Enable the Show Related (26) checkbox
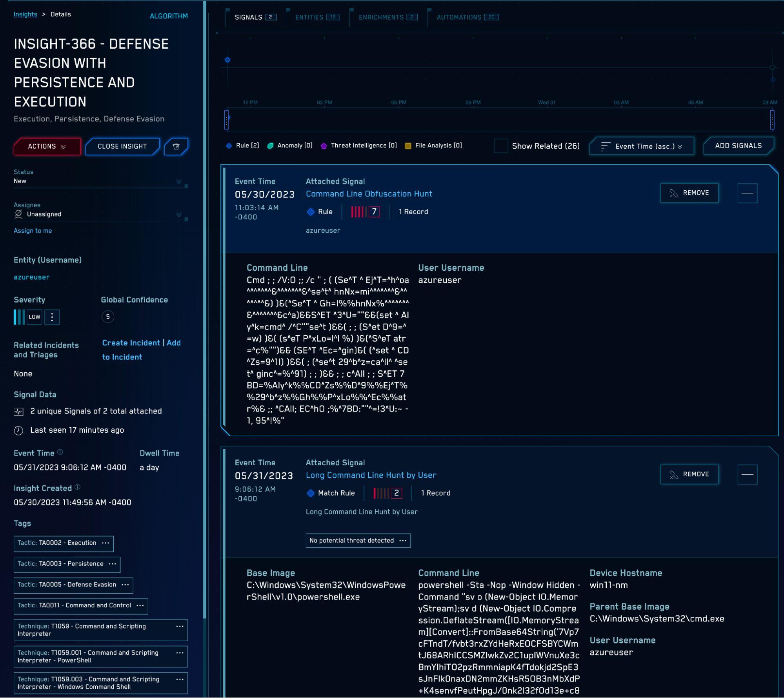 pos(501,146)
